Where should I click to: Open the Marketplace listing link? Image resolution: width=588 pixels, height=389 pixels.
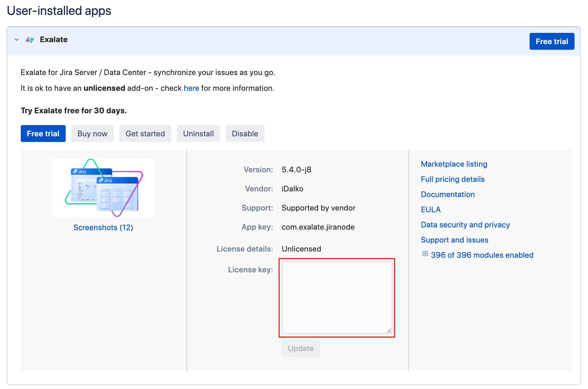tap(454, 164)
